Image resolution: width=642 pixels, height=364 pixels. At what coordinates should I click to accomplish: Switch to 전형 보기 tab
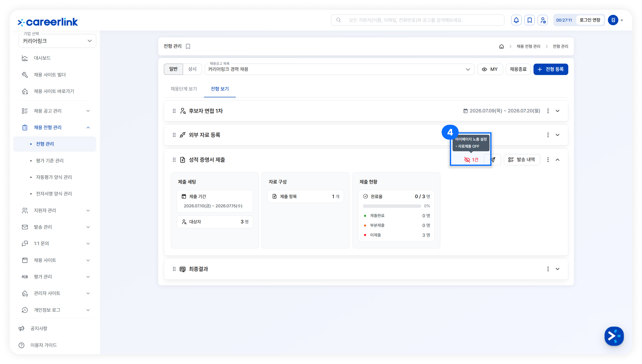pyautogui.click(x=220, y=89)
